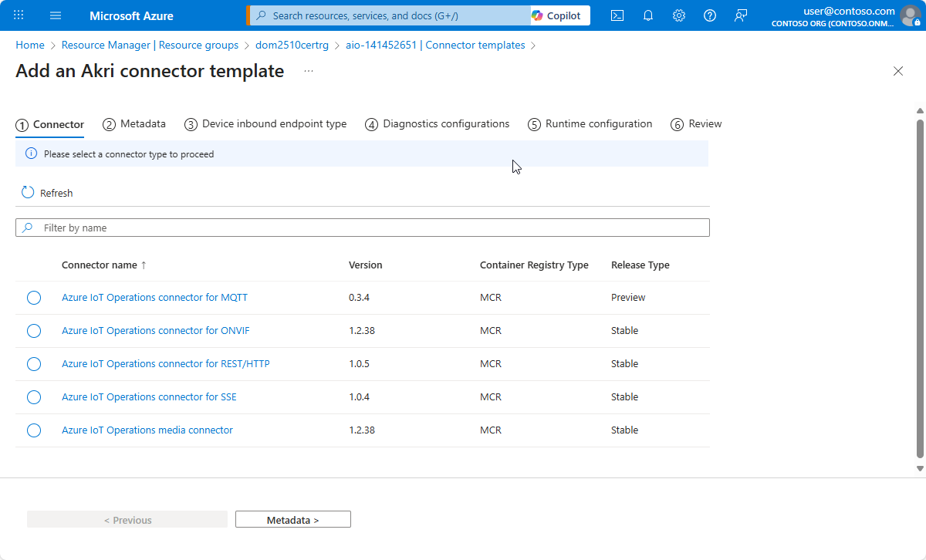Open the dom2510certrg resource group breadcrumb
This screenshot has width=926, height=560.
[292, 45]
